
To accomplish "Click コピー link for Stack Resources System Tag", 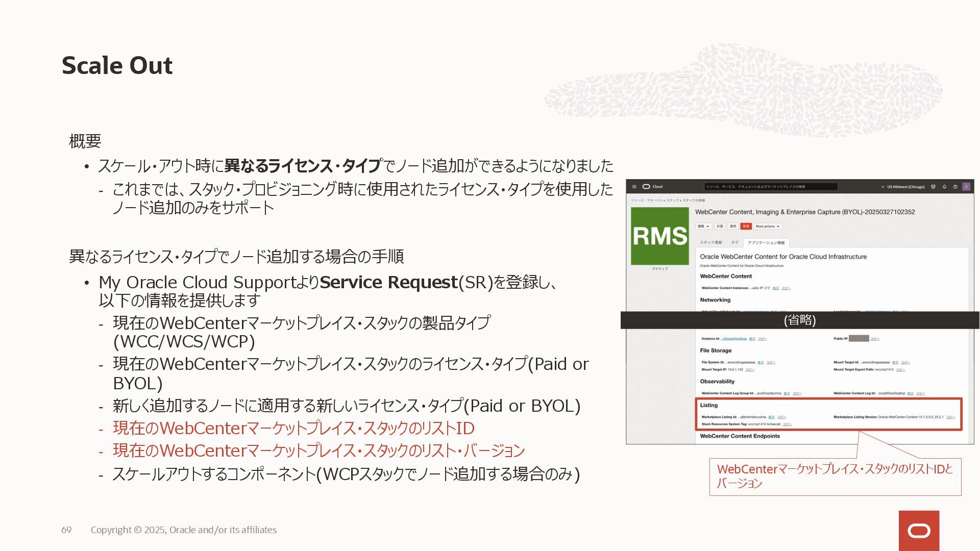I will coord(787,424).
